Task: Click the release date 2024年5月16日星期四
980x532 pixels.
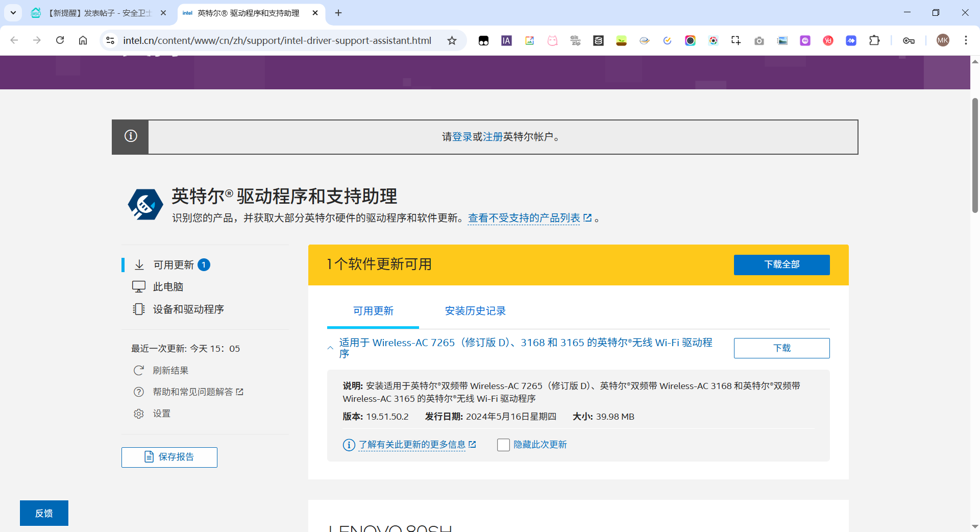Action: tap(511, 417)
